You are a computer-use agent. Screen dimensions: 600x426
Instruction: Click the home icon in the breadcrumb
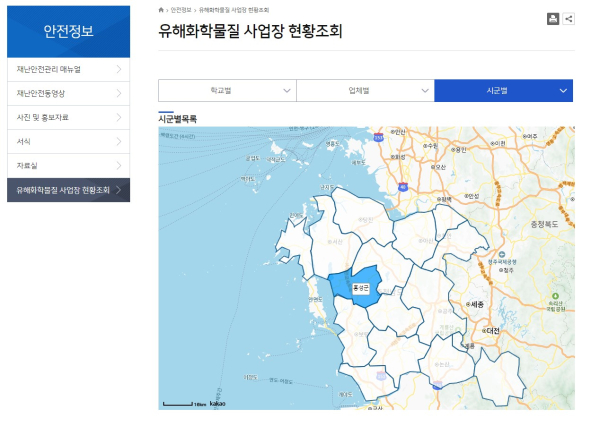[161, 9]
